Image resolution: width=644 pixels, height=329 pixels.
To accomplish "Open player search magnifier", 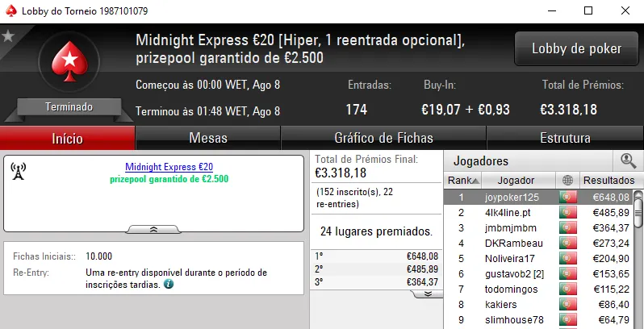I will [x=627, y=160].
